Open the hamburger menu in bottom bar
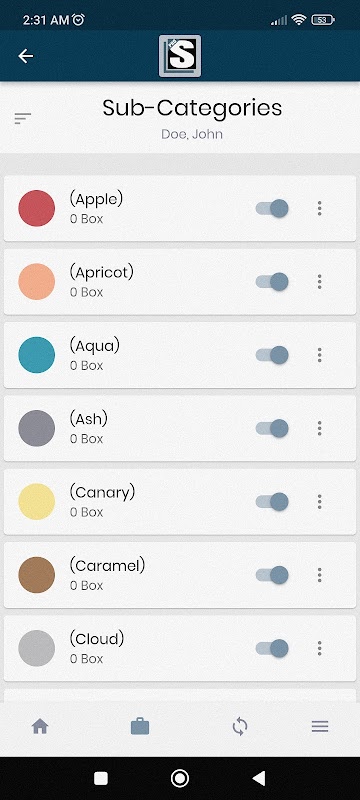The image size is (360, 800). coord(320,726)
